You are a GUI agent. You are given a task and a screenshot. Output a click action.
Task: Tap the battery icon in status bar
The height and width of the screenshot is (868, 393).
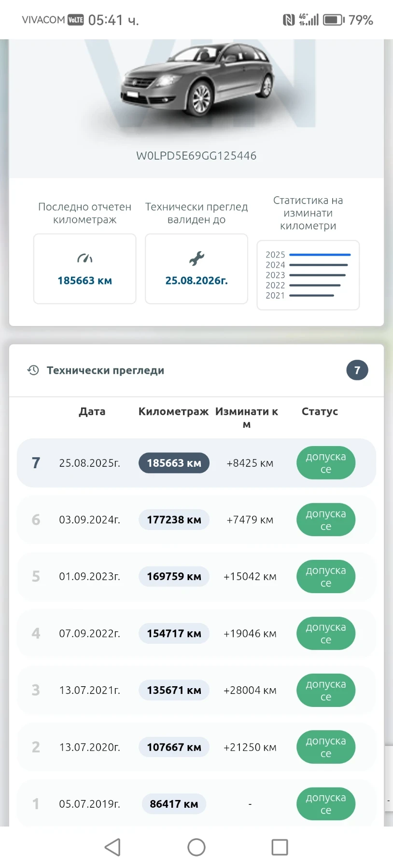[x=334, y=20]
